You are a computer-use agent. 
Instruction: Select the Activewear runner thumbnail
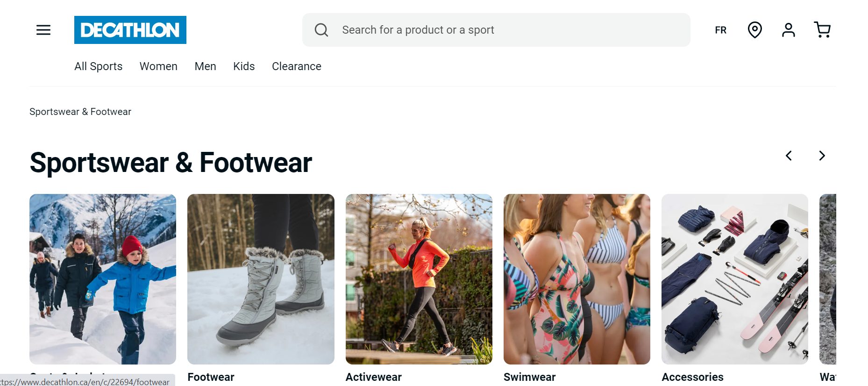[419, 279]
